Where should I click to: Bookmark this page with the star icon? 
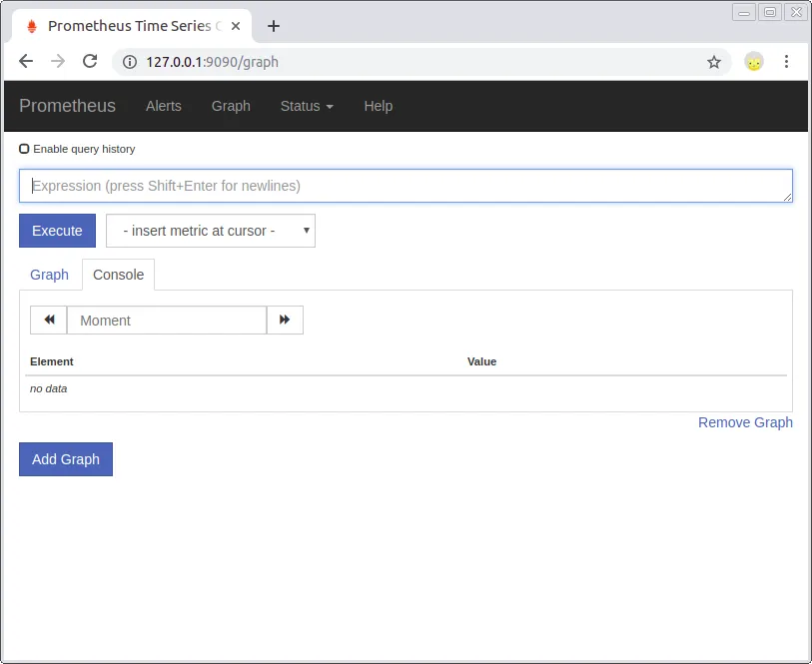pos(713,62)
